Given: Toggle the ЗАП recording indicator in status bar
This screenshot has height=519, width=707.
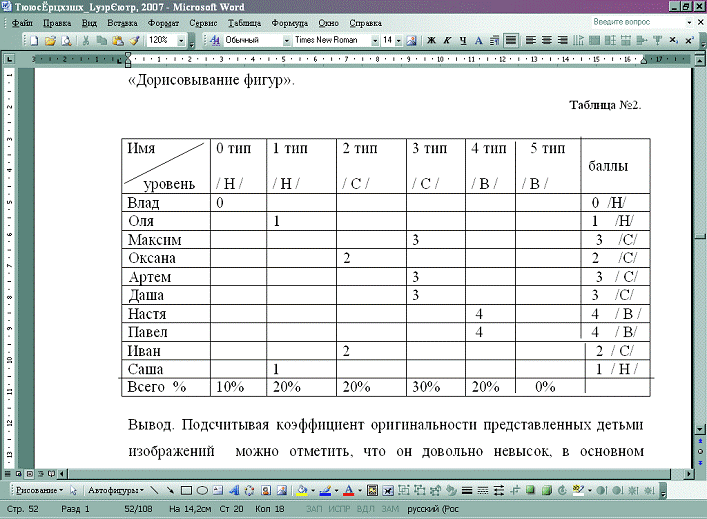Looking at the screenshot, I should (x=314, y=510).
